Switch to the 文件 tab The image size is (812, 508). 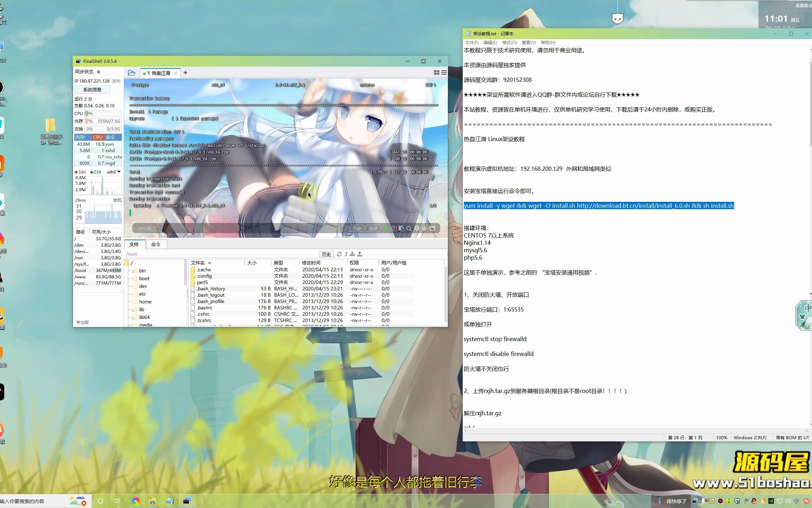pyautogui.click(x=134, y=244)
